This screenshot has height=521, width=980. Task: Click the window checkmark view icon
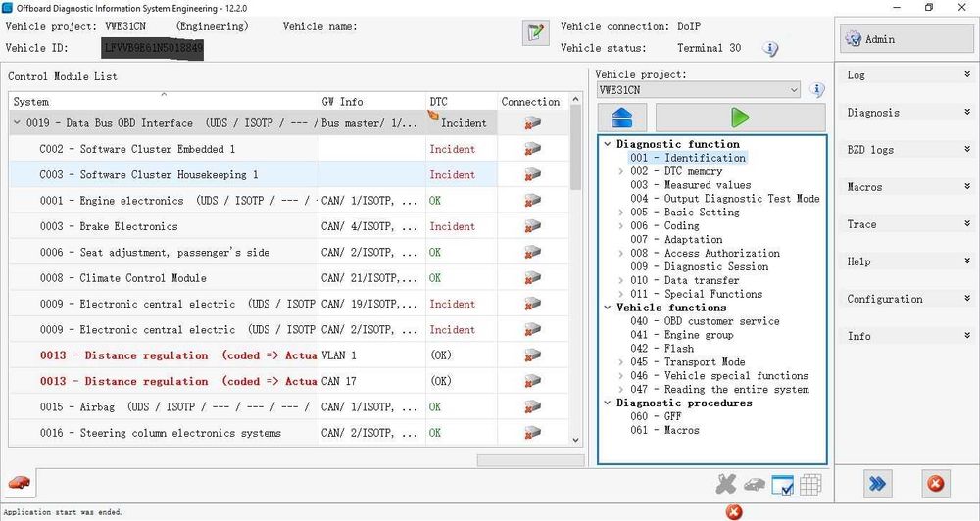[x=782, y=485]
